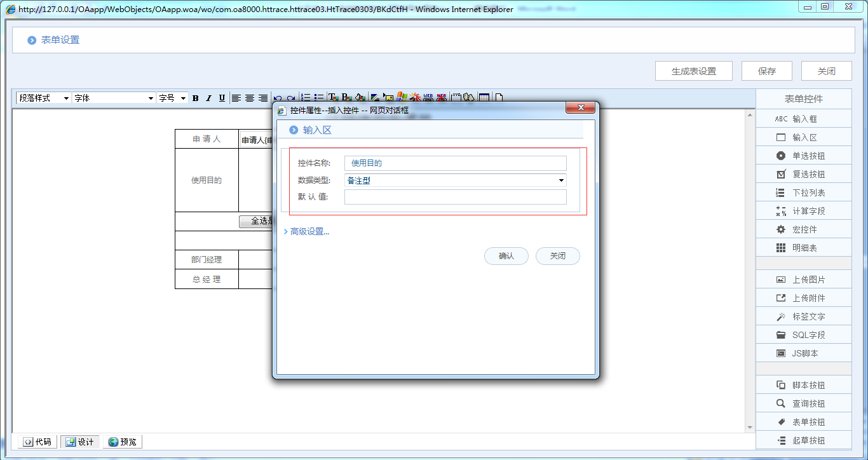The image size is (868, 460).
Task: Click the 单选按钮 radio control icon
Action: (x=781, y=156)
